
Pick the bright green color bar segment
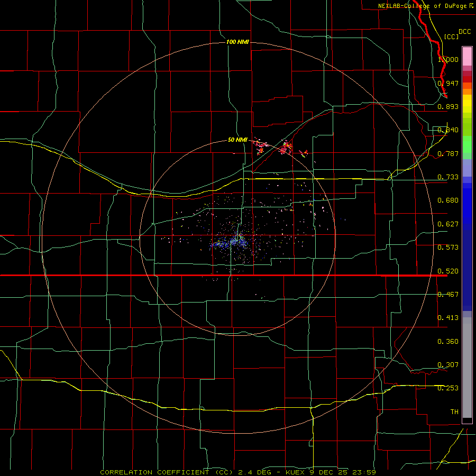[x=467, y=144]
